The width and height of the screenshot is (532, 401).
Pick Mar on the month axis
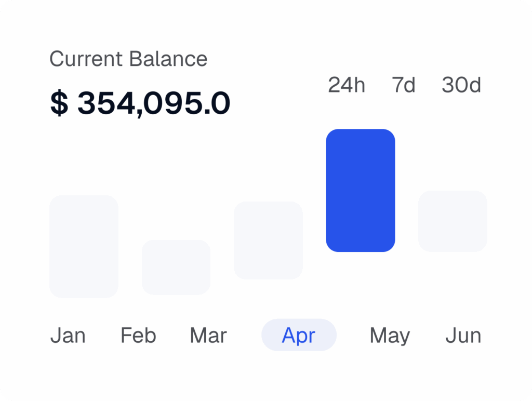208,336
